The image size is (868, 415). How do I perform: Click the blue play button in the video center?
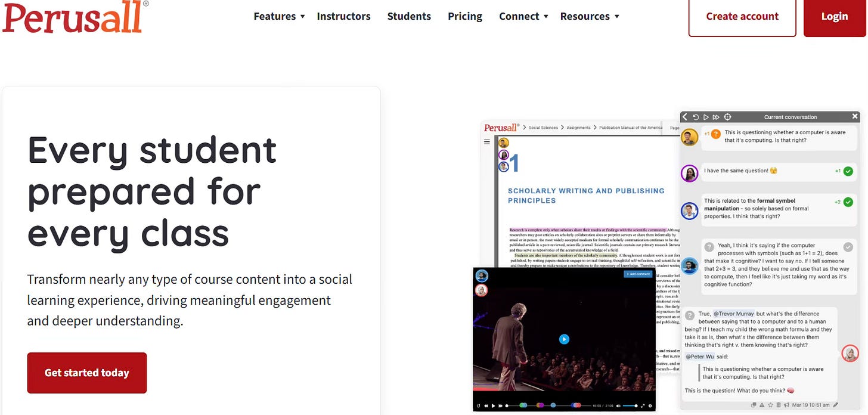pyautogui.click(x=564, y=339)
